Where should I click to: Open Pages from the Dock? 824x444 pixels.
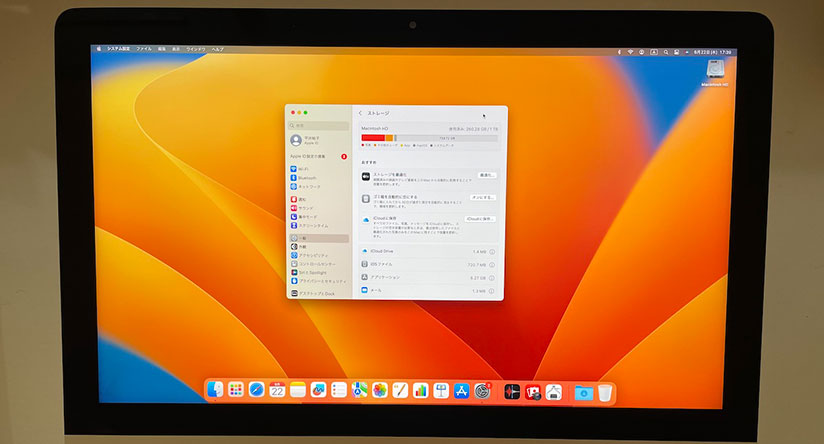coord(400,390)
